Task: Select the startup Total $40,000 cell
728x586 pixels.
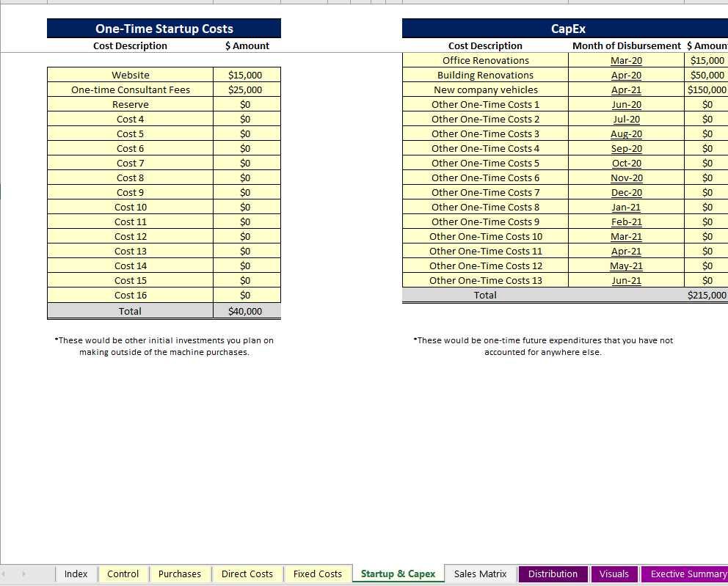Action: (247, 311)
